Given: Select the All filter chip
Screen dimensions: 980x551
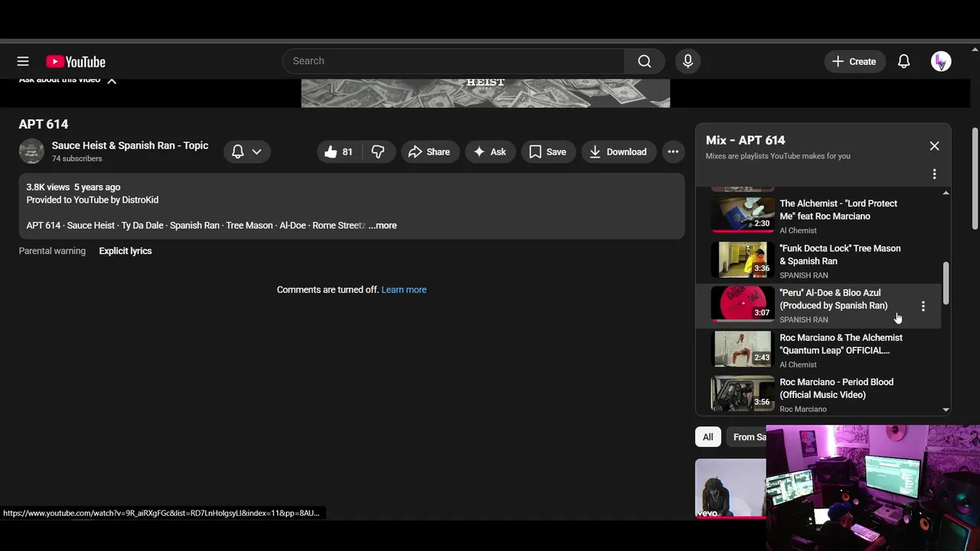Looking at the screenshot, I should click(x=708, y=437).
